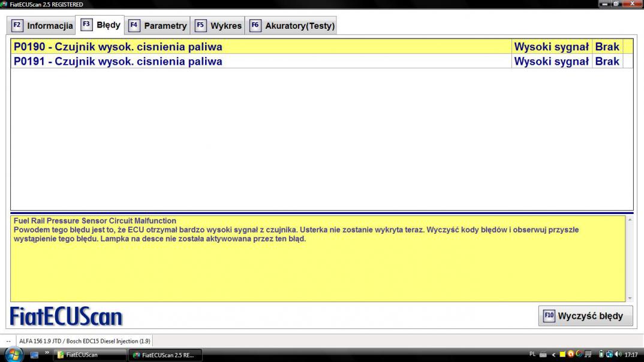The width and height of the screenshot is (644, 362).
Task: Click description scrollbar down arrow
Action: click(630, 298)
